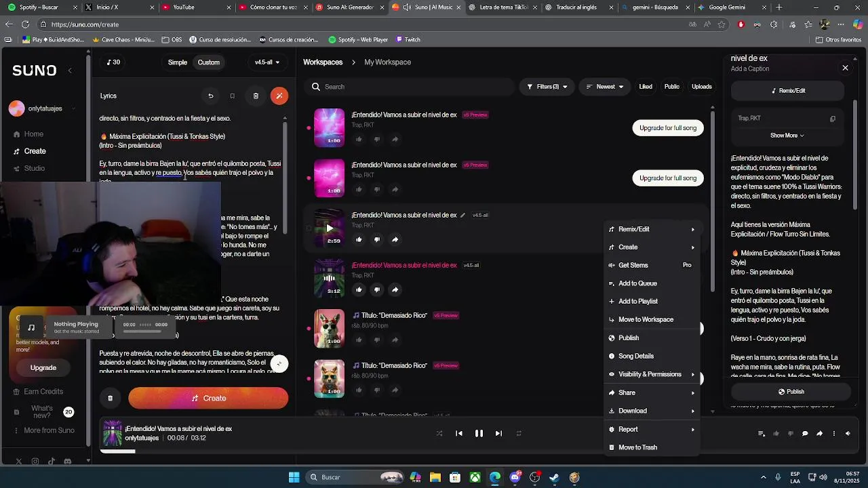Expand the Download submenu

point(652,411)
